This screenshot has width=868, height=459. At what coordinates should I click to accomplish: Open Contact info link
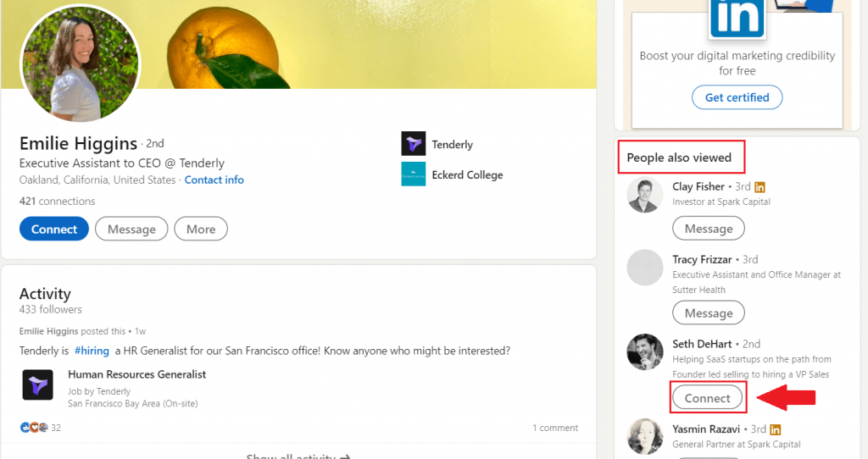(214, 180)
